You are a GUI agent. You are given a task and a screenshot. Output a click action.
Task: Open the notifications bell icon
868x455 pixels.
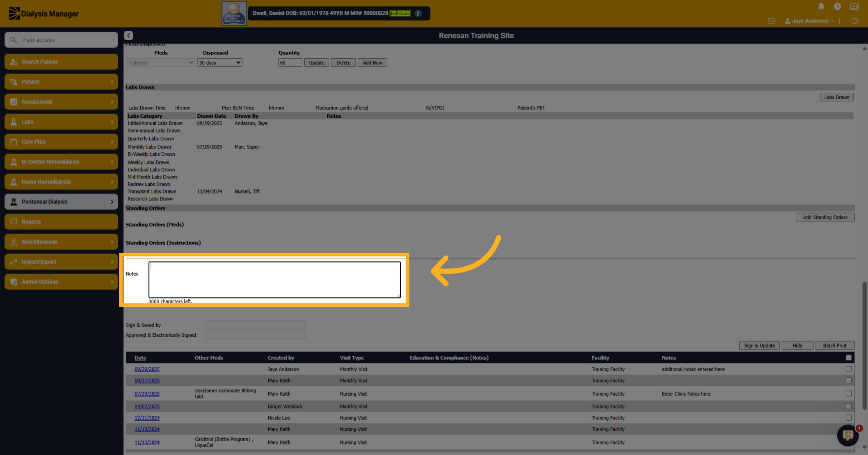point(821,7)
